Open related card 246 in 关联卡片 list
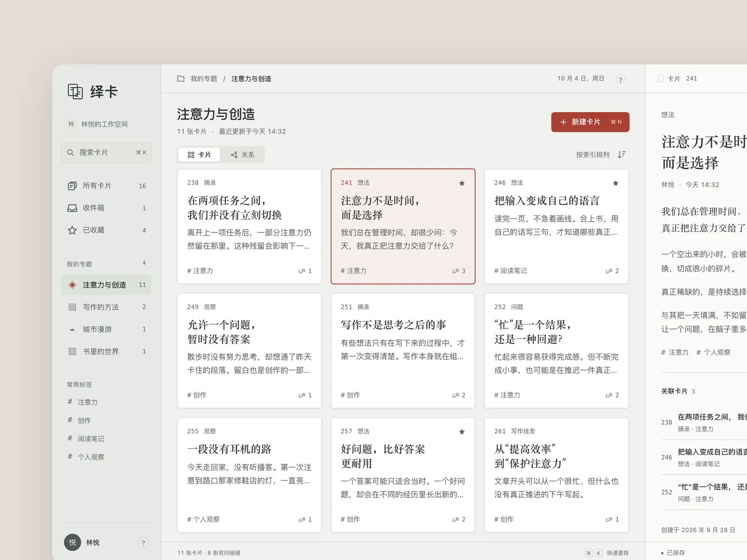The image size is (747, 560). tap(704, 457)
